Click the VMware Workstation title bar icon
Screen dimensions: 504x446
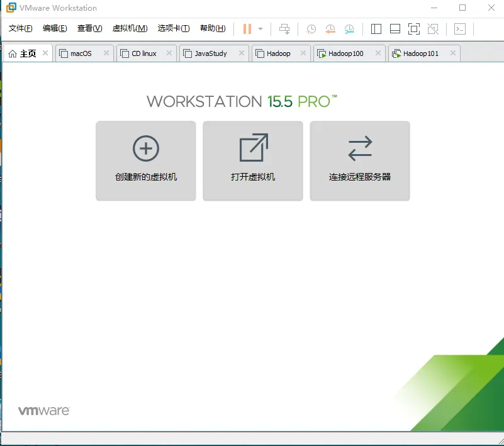pos(11,8)
